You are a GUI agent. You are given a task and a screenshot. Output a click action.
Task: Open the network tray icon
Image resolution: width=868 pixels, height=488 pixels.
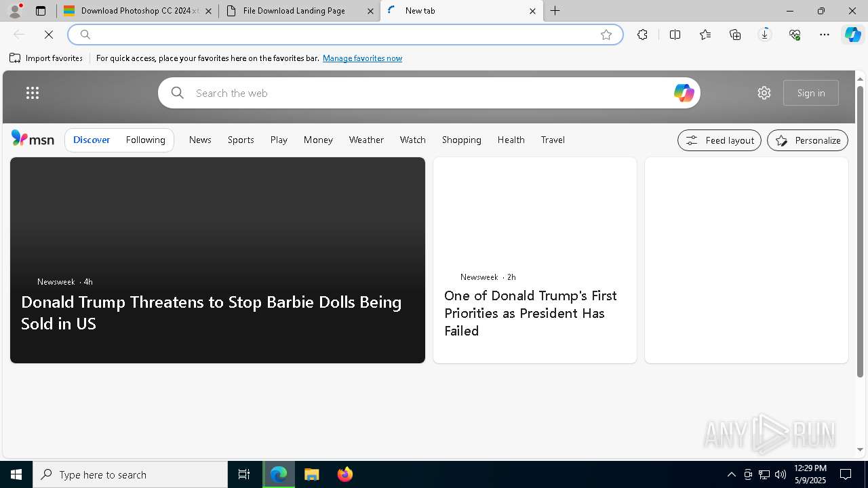(764, 474)
